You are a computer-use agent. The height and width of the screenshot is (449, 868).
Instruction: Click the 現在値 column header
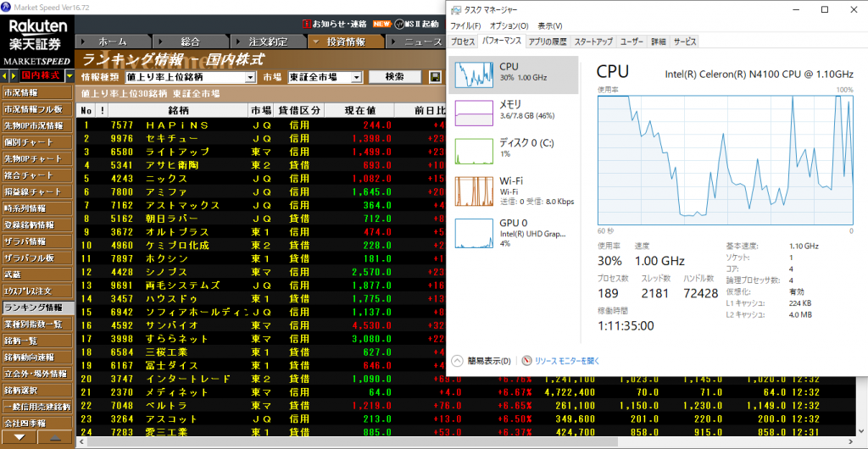click(x=359, y=110)
